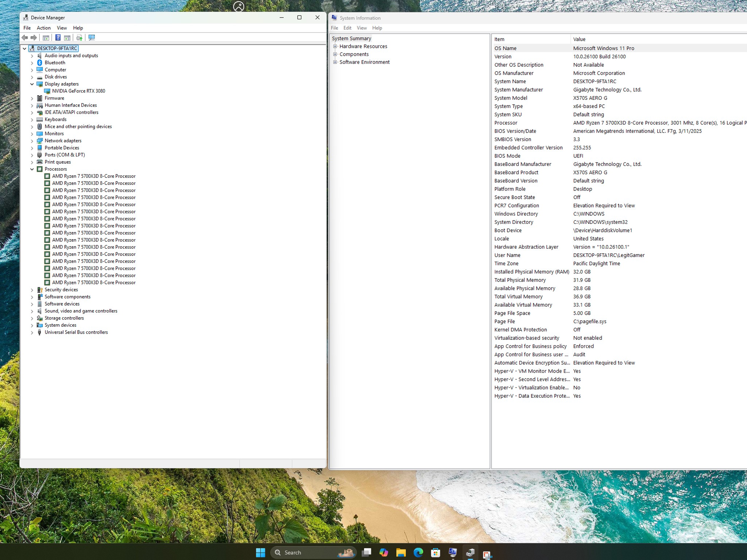The height and width of the screenshot is (560, 747).
Task: Open the Edit menu in System Information
Action: pyautogui.click(x=347, y=28)
